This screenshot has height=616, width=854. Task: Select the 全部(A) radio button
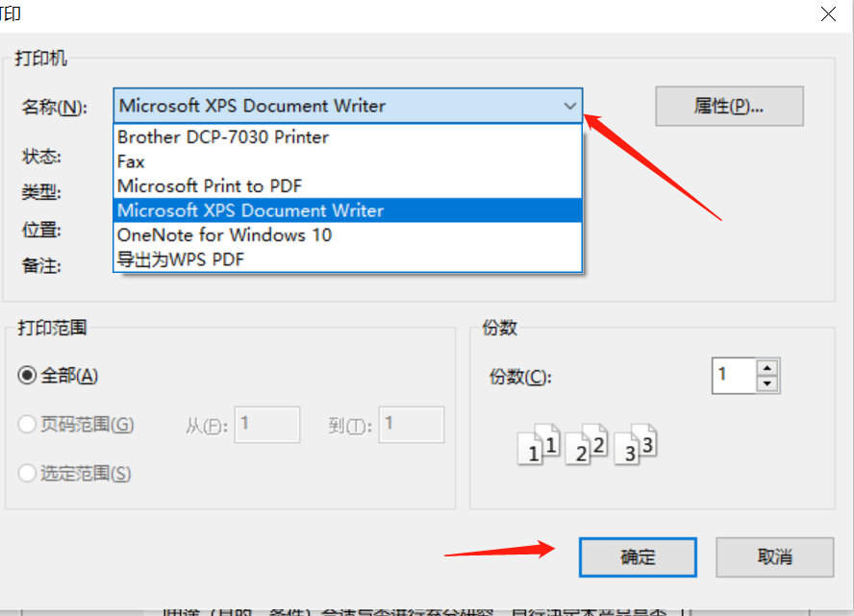click(x=27, y=376)
